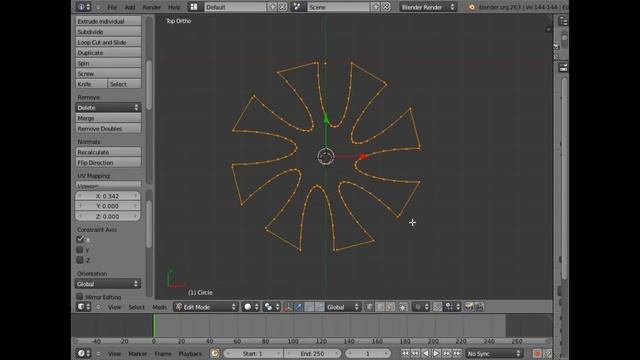This screenshot has width=640, height=360.
Task: Delete the current scene with the X icon
Action: pyautogui.click(x=385, y=7)
